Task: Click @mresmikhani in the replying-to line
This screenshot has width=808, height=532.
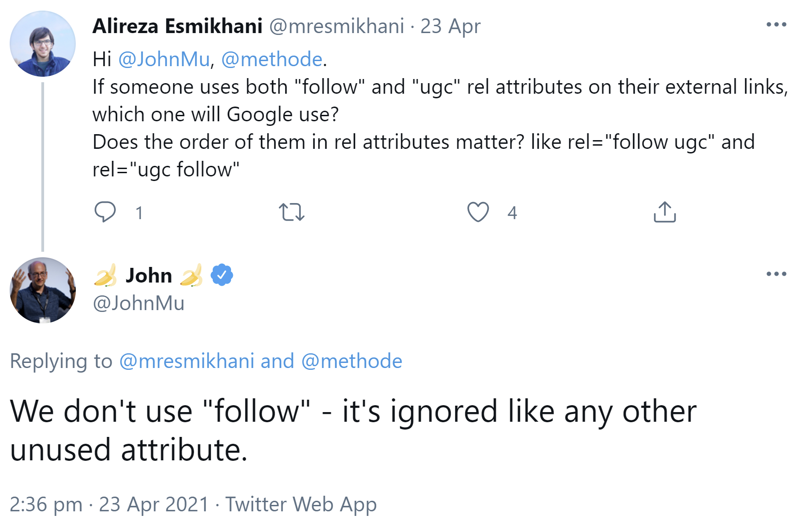Action: pos(190,361)
